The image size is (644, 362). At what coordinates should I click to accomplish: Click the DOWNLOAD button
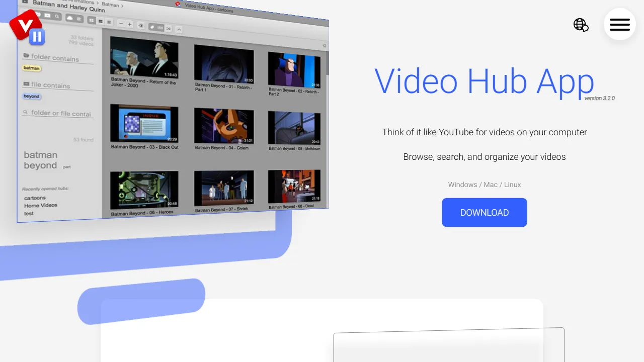(x=484, y=212)
